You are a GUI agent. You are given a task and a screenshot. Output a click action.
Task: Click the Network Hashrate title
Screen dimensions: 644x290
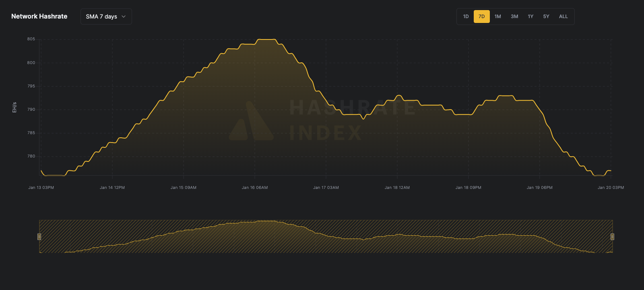coord(39,17)
